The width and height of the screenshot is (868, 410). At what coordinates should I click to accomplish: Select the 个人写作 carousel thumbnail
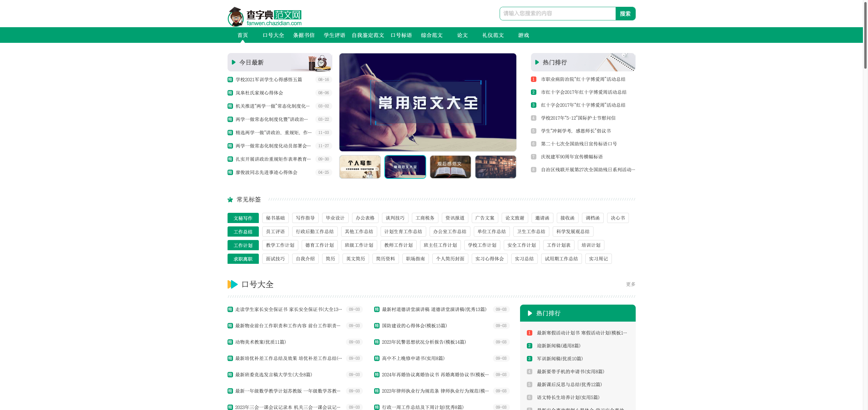tap(360, 167)
